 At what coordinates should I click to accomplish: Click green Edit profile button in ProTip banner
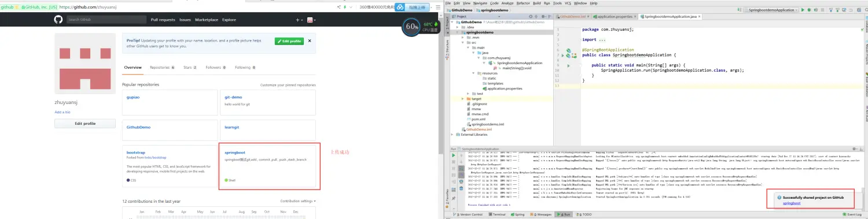coord(289,42)
